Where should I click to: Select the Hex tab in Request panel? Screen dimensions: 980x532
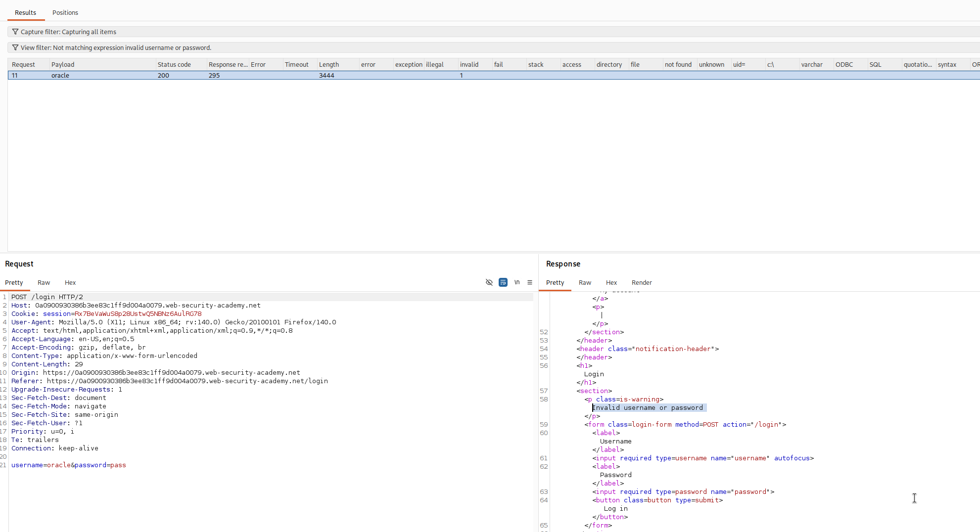click(70, 282)
